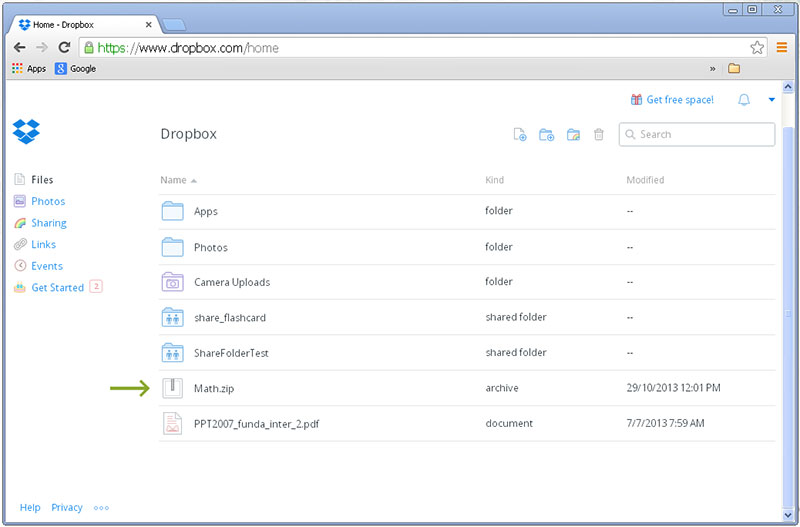The width and height of the screenshot is (800, 527).
Task: Click the browser forward arrow
Action: point(42,47)
